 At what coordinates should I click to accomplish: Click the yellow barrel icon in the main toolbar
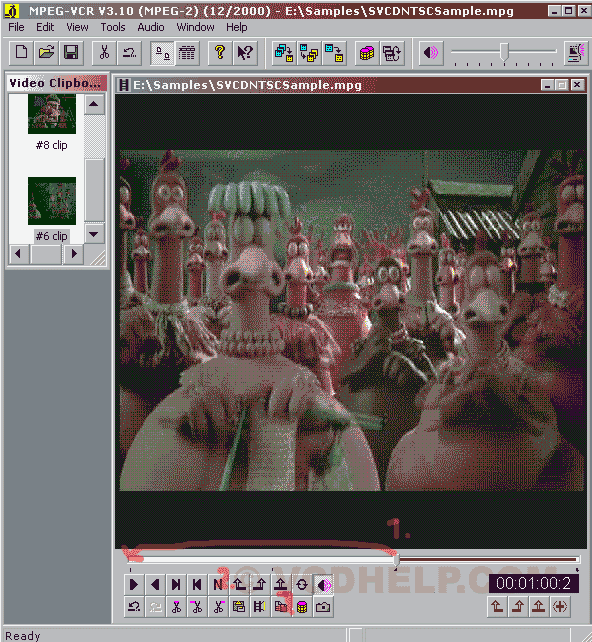[367, 53]
